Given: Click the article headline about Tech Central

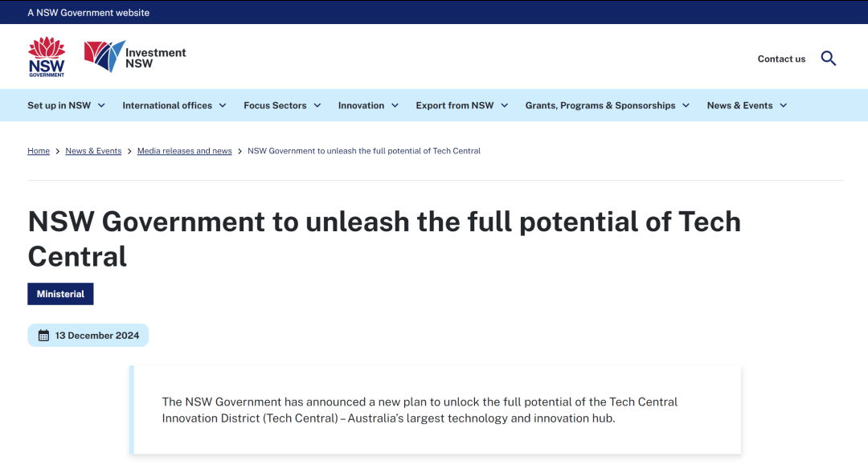Looking at the screenshot, I should click(384, 239).
